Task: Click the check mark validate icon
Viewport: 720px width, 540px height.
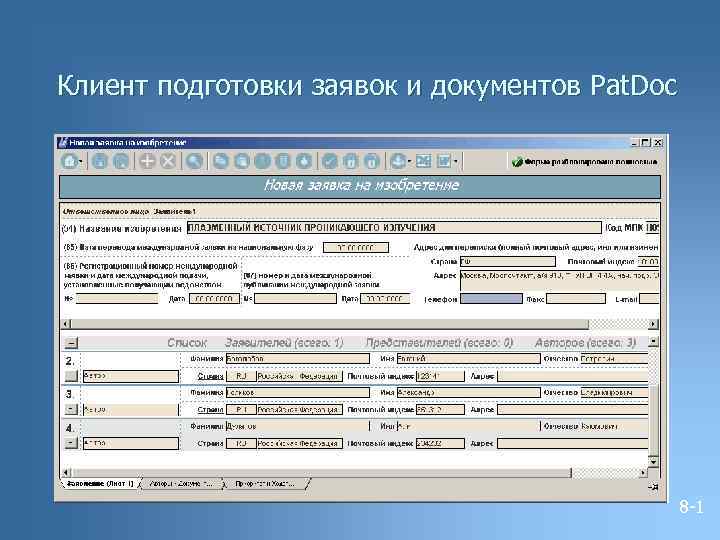Action: click(329, 162)
